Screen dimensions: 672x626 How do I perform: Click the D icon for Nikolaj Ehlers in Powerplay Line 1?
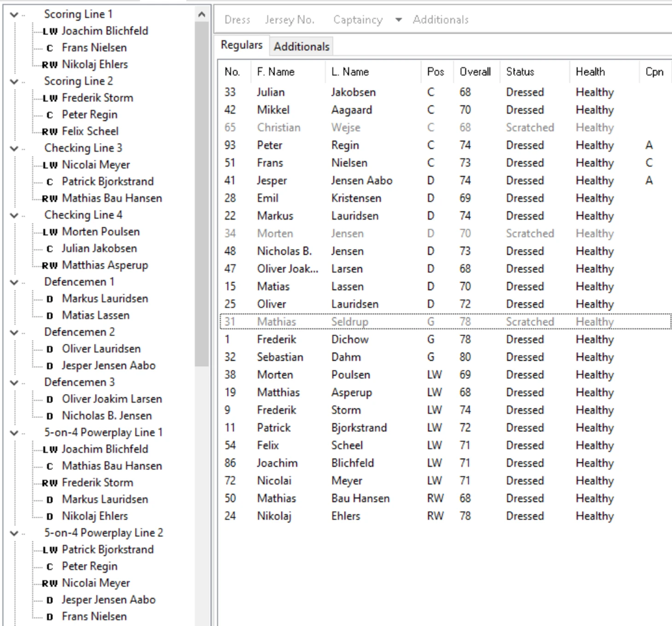[50, 516]
